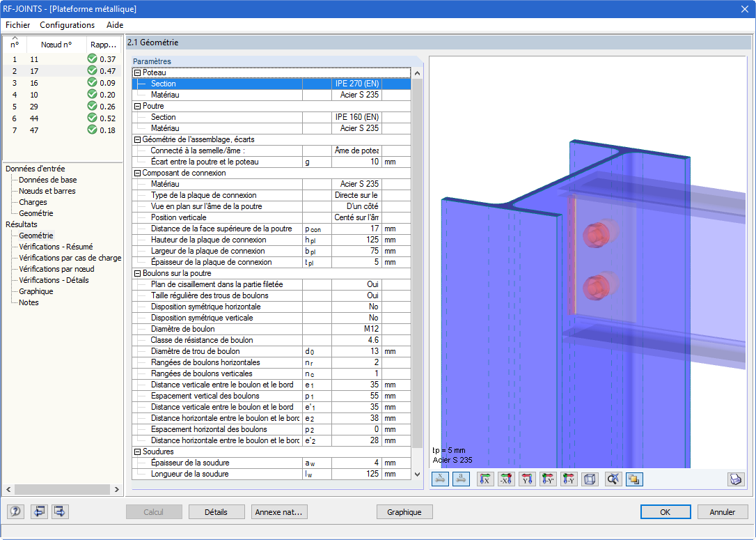Select Geométrie under Données d'entrée

tap(36, 213)
